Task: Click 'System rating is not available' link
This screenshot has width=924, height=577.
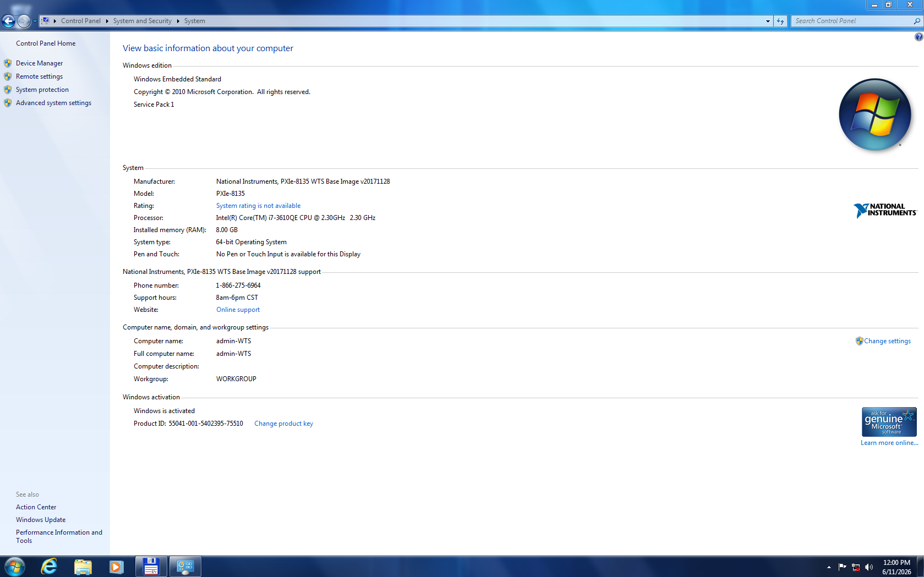Action: (x=259, y=206)
